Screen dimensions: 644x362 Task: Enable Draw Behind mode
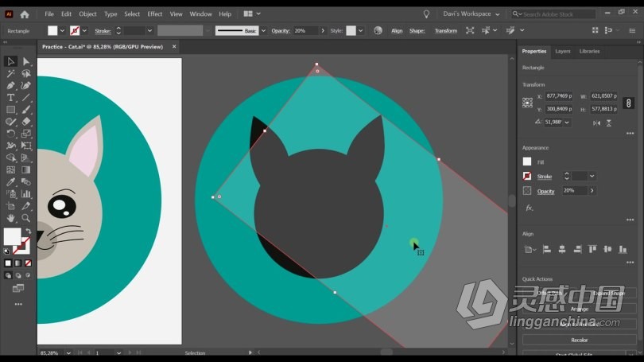coord(18,275)
